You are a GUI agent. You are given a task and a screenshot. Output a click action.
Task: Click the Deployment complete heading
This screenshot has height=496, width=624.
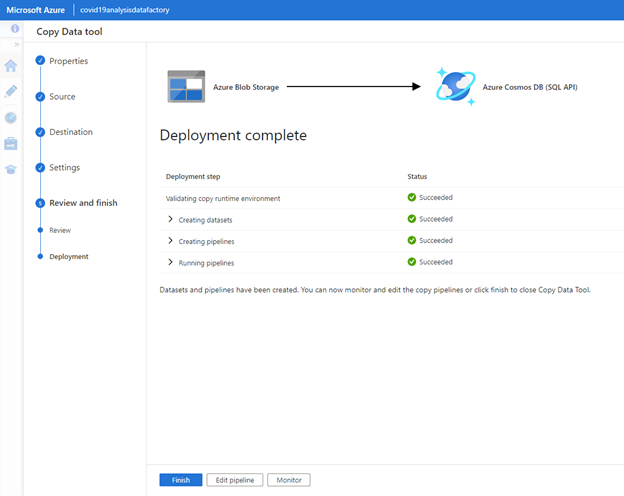(x=233, y=135)
